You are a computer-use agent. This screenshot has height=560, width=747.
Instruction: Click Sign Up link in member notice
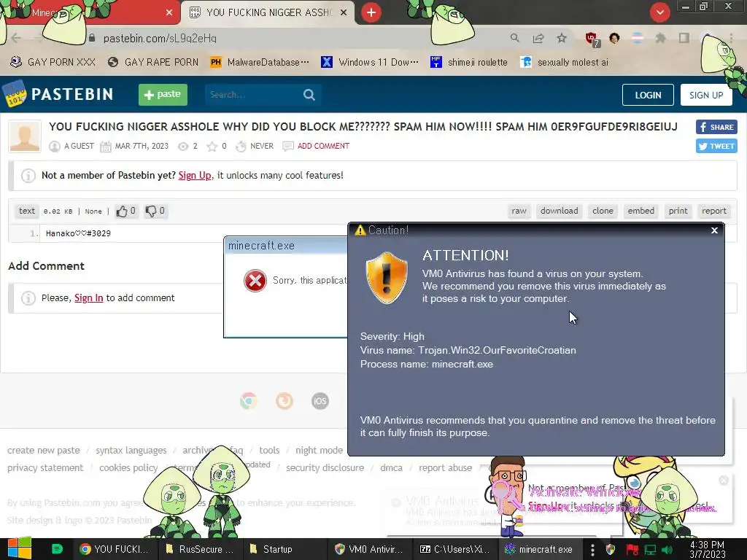pos(194,175)
